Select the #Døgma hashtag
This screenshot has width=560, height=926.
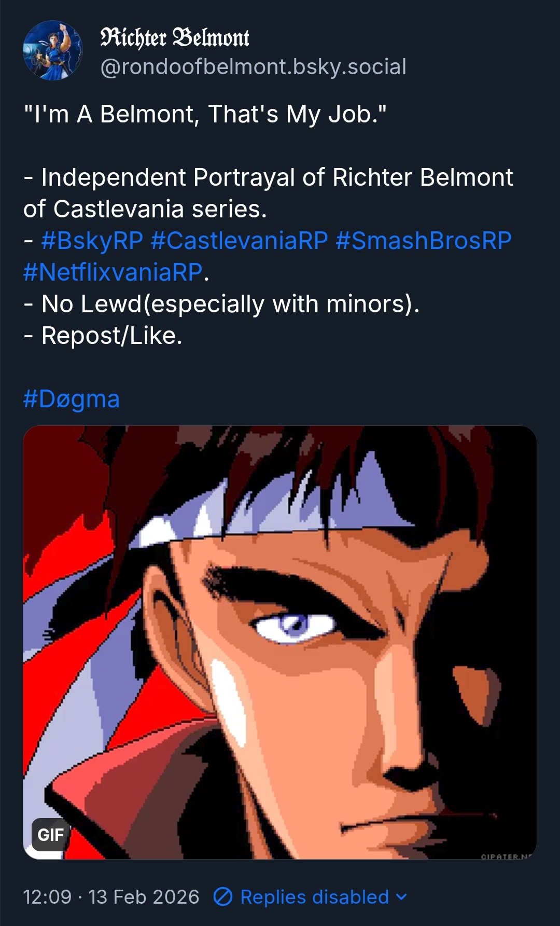pyautogui.click(x=72, y=399)
